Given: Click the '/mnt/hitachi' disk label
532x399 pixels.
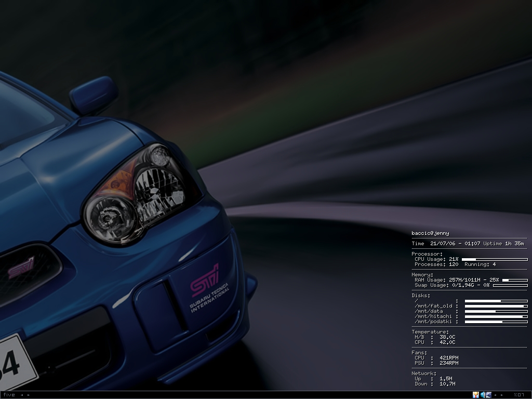Looking at the screenshot, I should pos(433,316).
